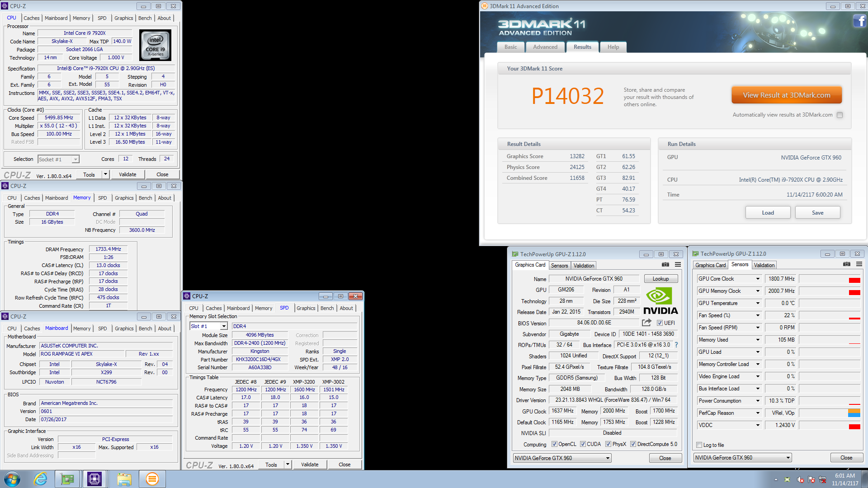The image size is (868, 488).
Task: Open Sensors tab in GPU-Z Graphics Card window
Action: tap(560, 266)
